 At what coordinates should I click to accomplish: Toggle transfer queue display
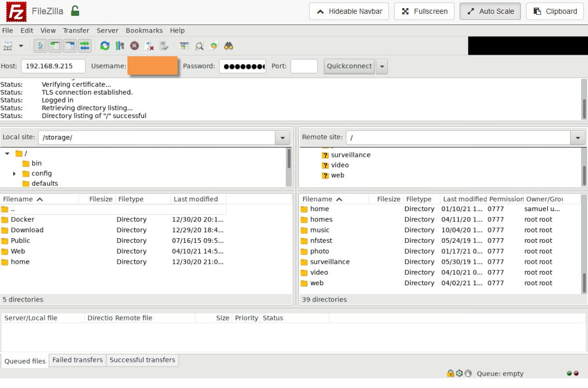[85, 45]
